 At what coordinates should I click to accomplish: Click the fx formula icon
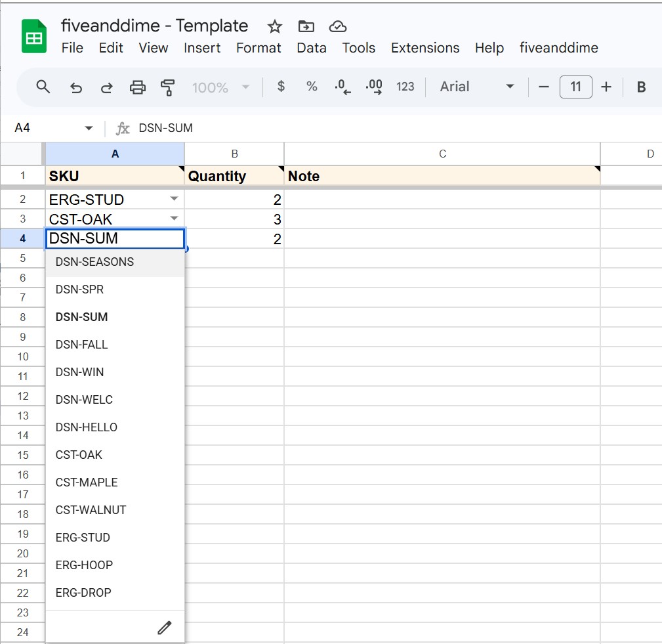click(x=123, y=128)
